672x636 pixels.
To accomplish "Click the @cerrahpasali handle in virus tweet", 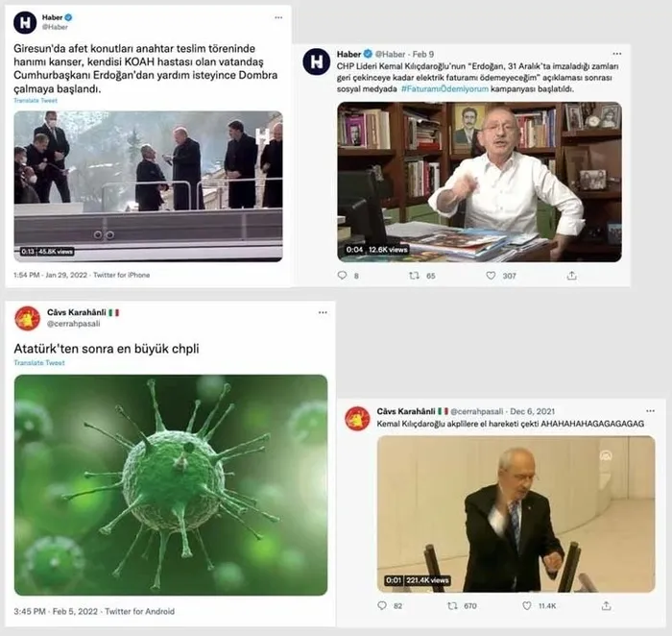I will (73, 324).
